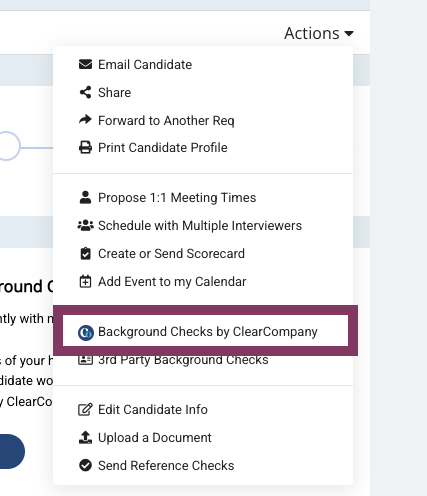Click the single person meeting icon
This screenshot has width=427, height=496.
point(85,197)
